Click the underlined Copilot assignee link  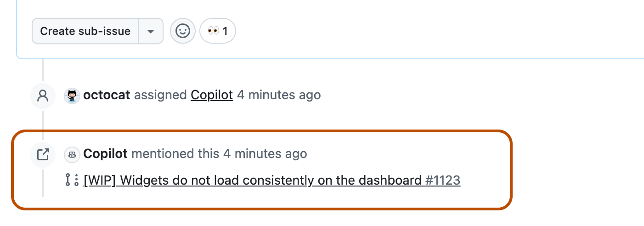[x=212, y=95]
